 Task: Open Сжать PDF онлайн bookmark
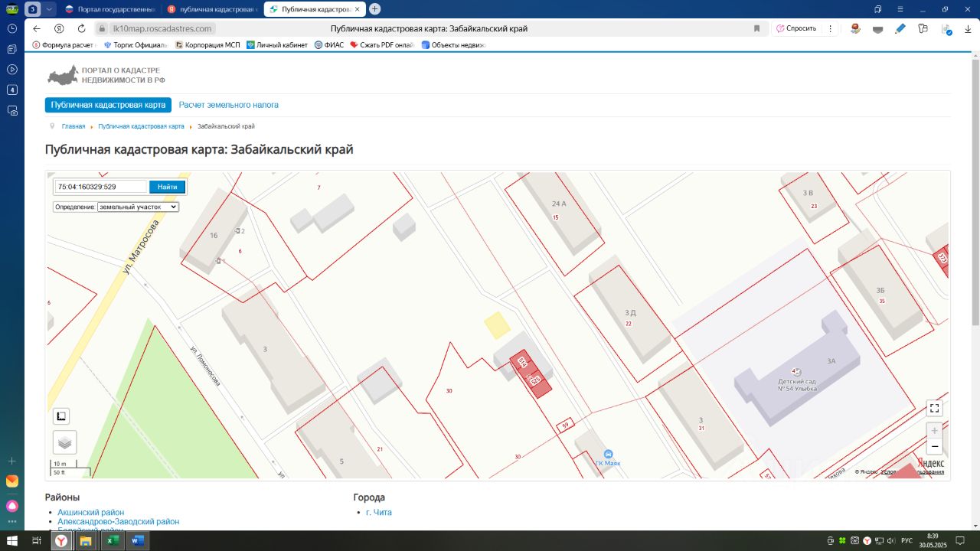click(x=383, y=45)
